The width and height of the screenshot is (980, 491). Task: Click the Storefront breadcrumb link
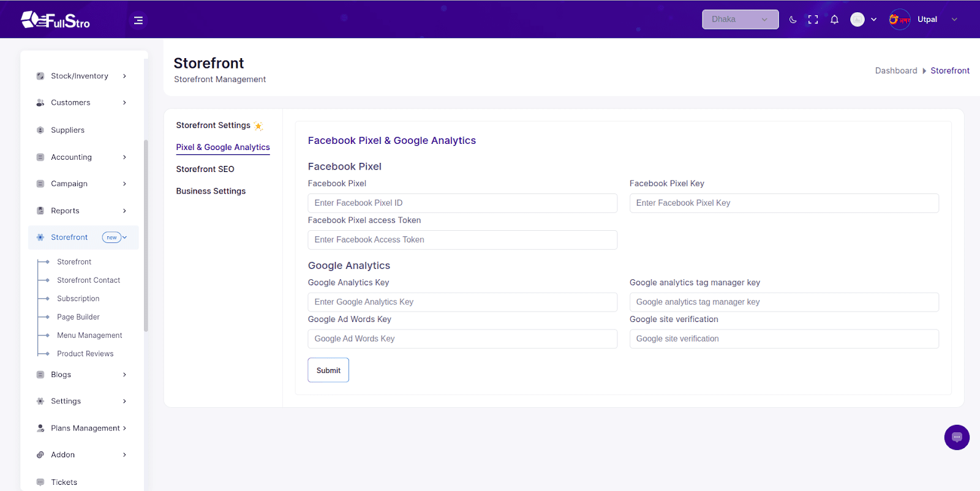click(x=950, y=70)
